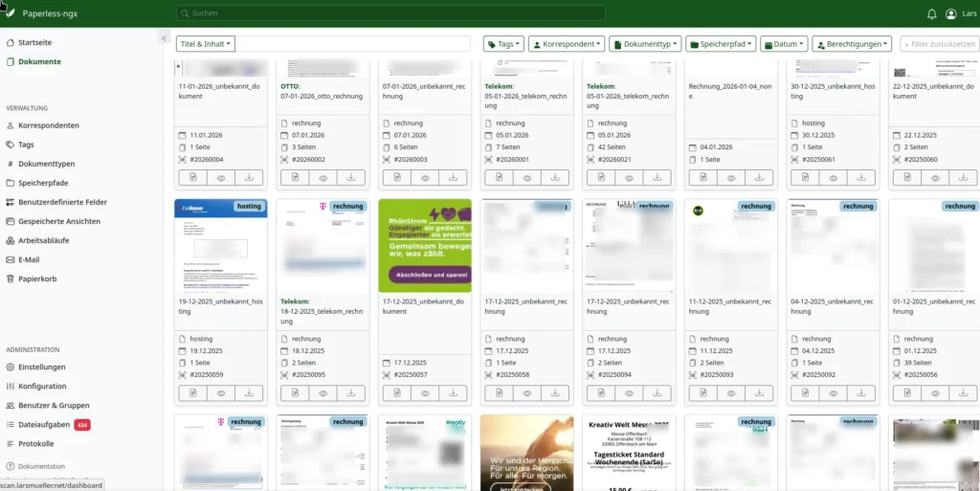The width and height of the screenshot is (980, 491).
Task: Preview document #20260002 with the eye icon
Action: point(323,177)
